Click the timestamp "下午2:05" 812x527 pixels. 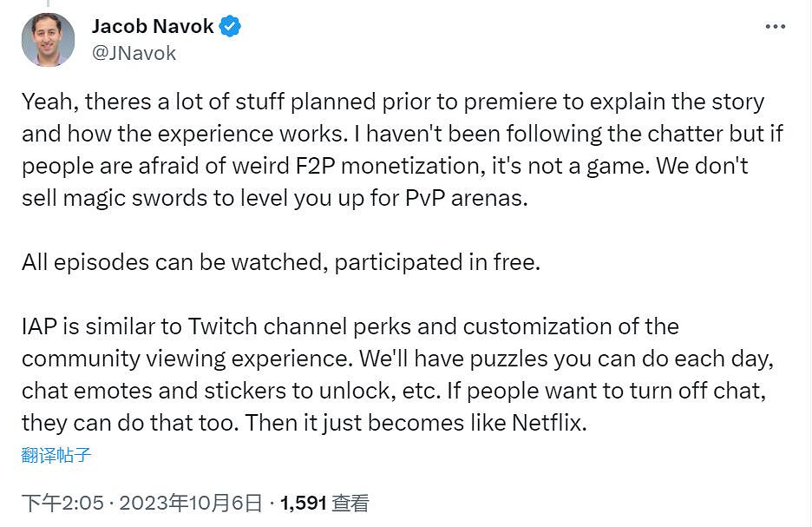point(62,503)
